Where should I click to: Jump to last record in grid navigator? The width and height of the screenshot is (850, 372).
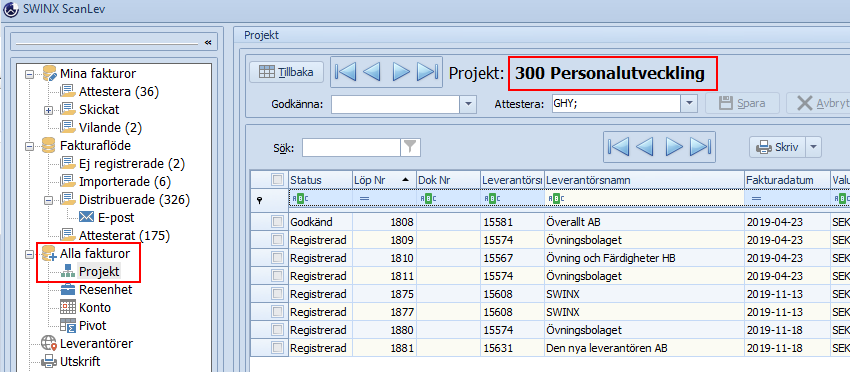pos(700,147)
